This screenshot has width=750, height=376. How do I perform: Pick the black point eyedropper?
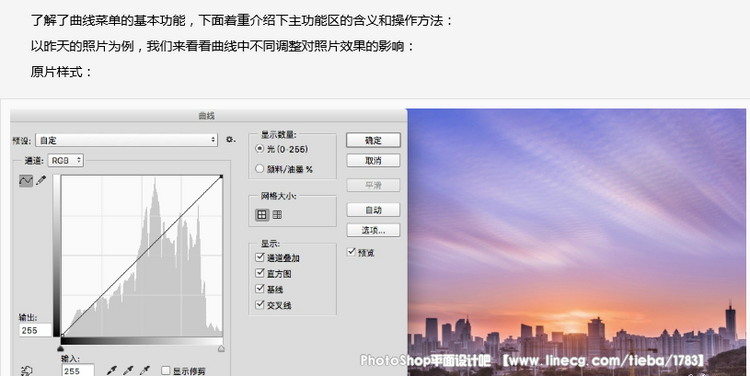tap(111, 370)
